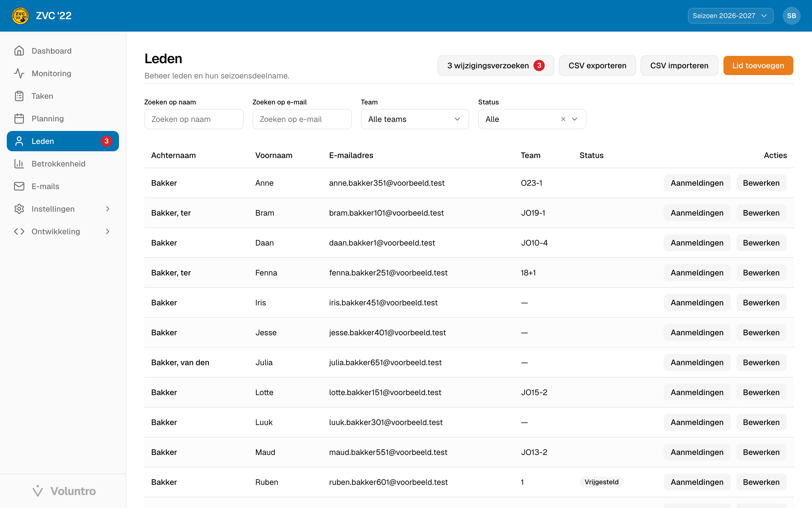Click the E-mails envelope icon
The image size is (812, 508).
point(19,186)
